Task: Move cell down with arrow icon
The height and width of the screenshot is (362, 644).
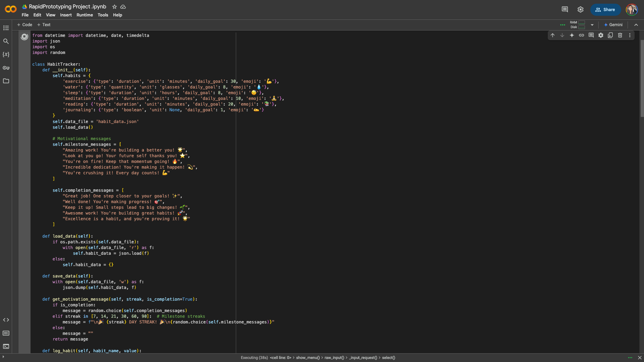Action: click(562, 35)
